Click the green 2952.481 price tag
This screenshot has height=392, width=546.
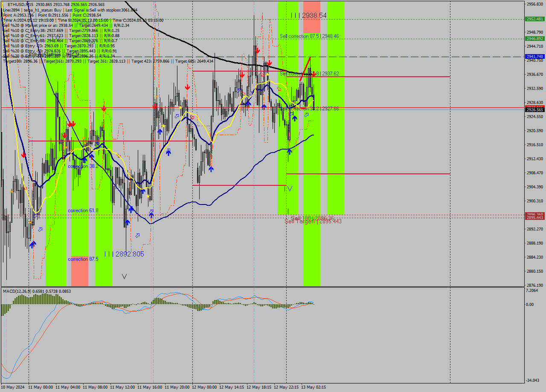click(534, 19)
